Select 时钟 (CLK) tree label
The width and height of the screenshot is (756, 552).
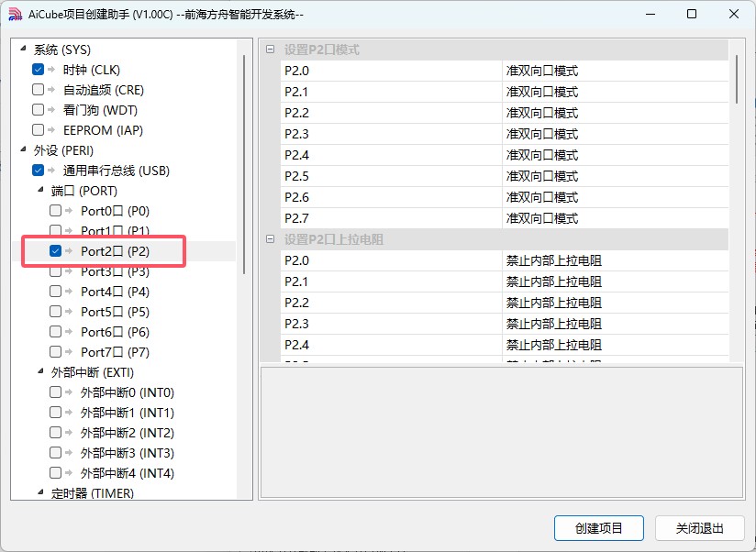click(x=91, y=70)
